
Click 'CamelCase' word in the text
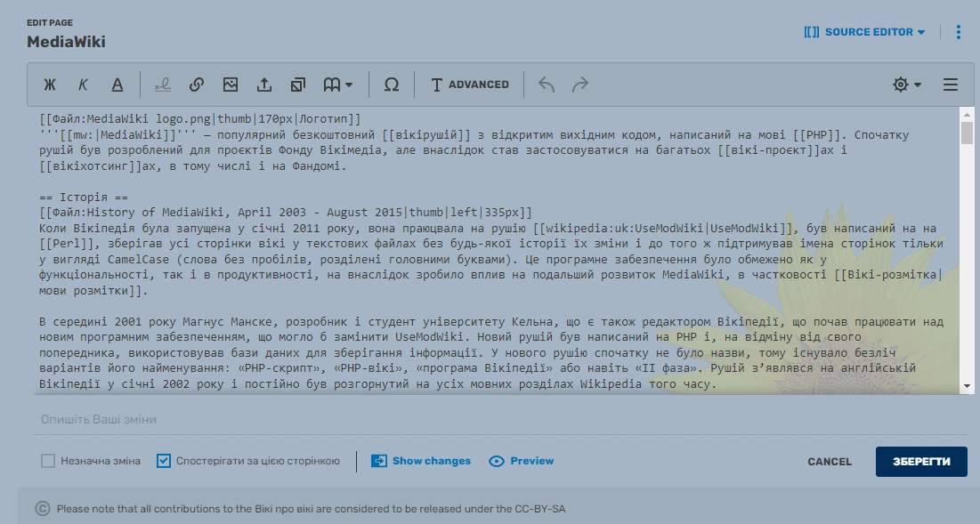138,259
